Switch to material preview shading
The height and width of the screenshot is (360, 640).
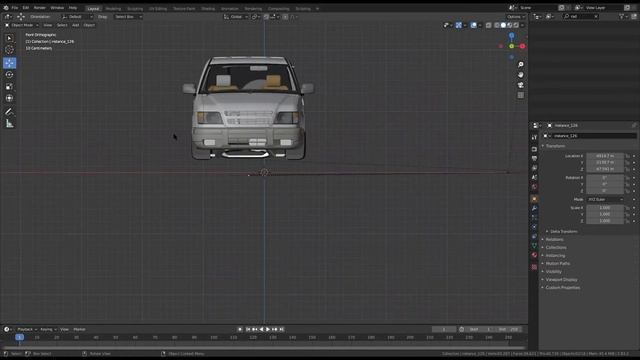pyautogui.click(x=510, y=25)
